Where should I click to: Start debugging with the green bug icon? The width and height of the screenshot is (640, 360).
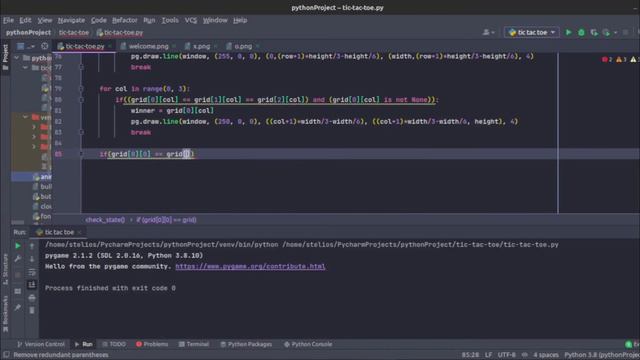click(581, 32)
